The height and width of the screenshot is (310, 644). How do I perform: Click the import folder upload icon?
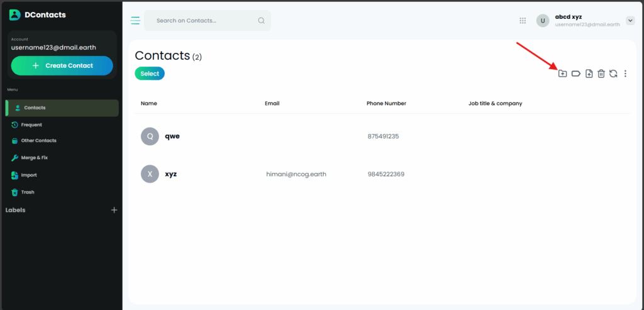click(x=562, y=74)
